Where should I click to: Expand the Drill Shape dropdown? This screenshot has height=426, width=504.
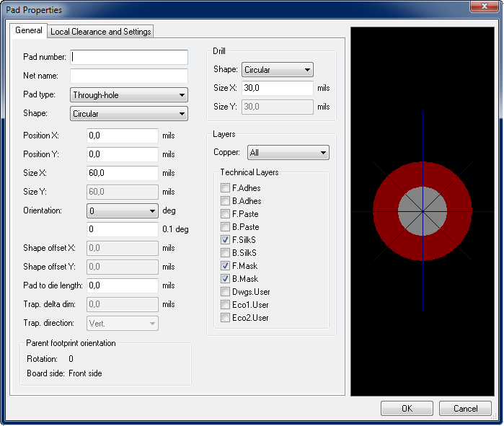tap(277, 70)
